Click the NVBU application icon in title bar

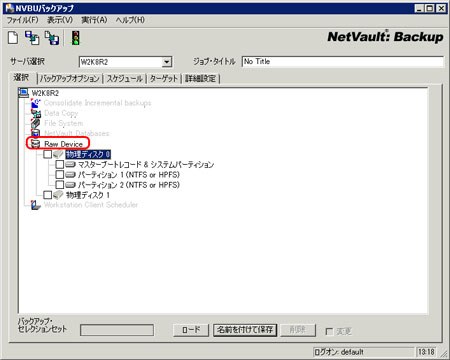(10, 8)
